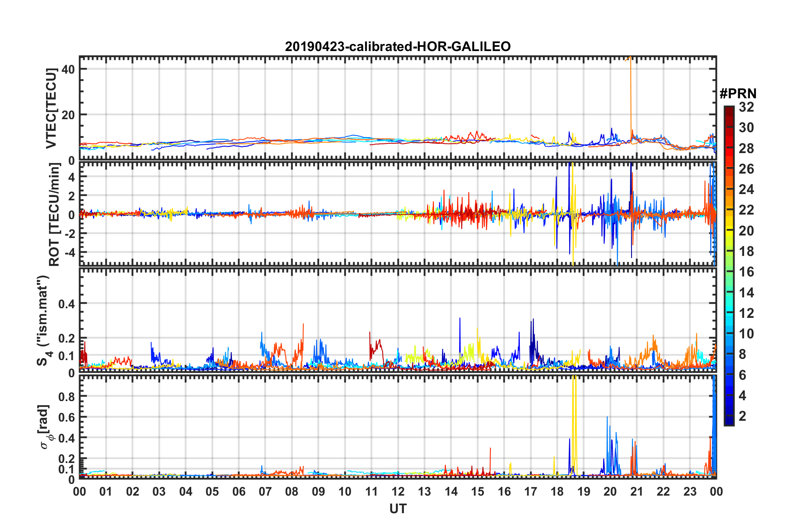Click UT axis hour label 13

pos(424,492)
